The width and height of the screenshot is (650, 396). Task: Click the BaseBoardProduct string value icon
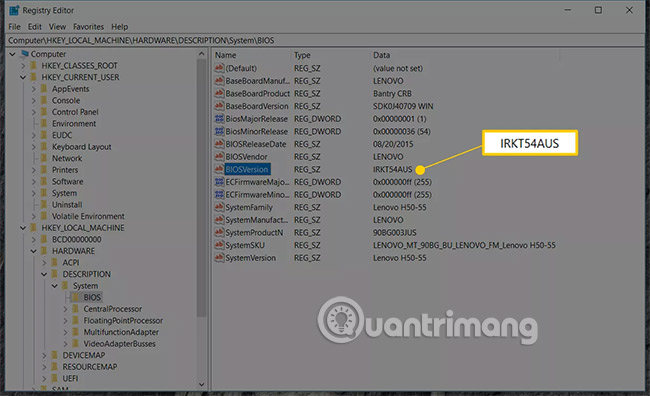[x=219, y=93]
